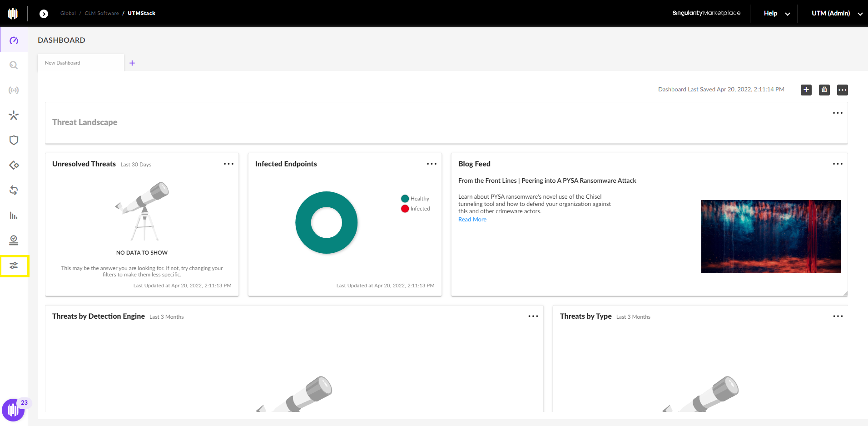
Task: Open the shield sidebar icon
Action: click(14, 140)
